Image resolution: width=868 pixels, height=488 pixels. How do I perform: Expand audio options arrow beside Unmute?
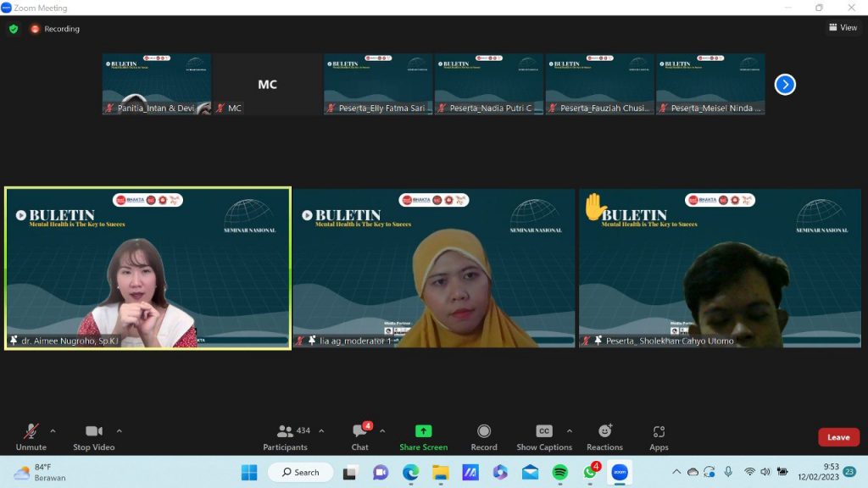(53, 430)
